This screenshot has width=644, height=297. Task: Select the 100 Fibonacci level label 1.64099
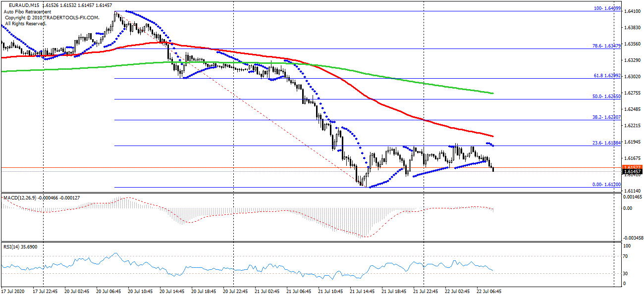coord(608,8)
